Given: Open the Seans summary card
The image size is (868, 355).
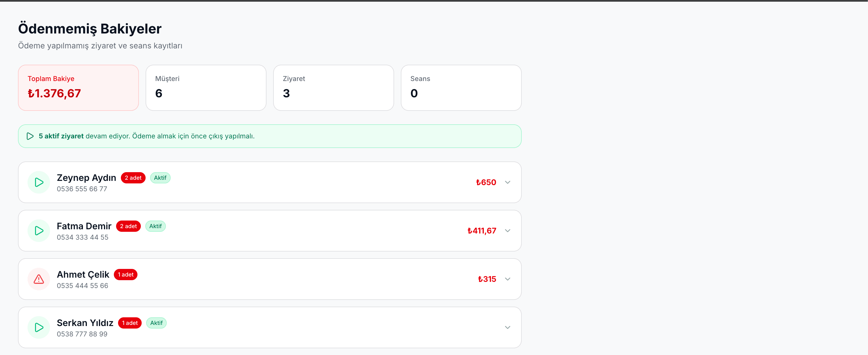Looking at the screenshot, I should tap(461, 88).
